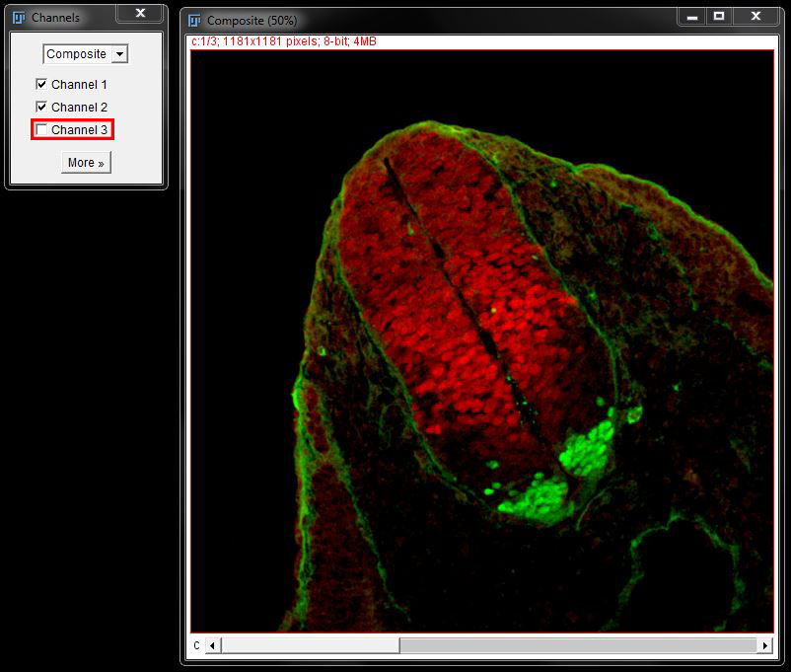
Task: Maximize the Composite image window
Action: pos(720,17)
